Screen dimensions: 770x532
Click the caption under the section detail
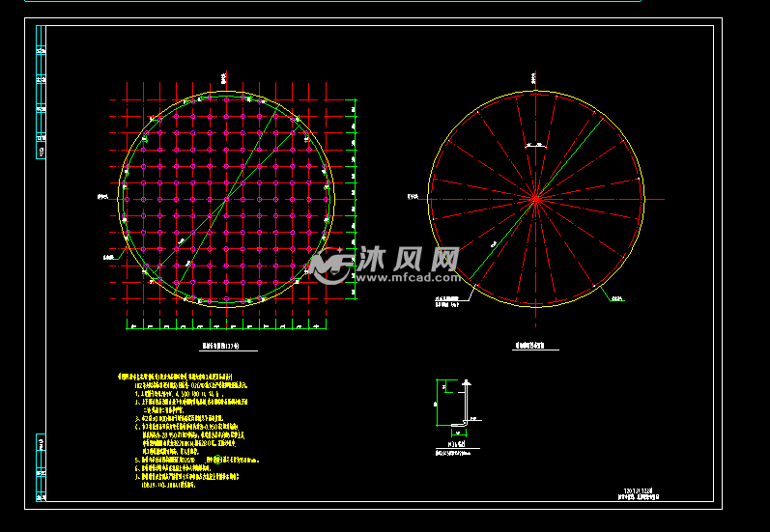450,449
